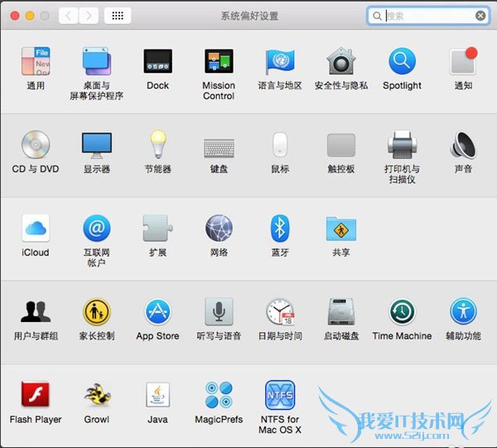Open 显示器 (Displays) preferences
The height and width of the screenshot is (448, 497).
97,146
